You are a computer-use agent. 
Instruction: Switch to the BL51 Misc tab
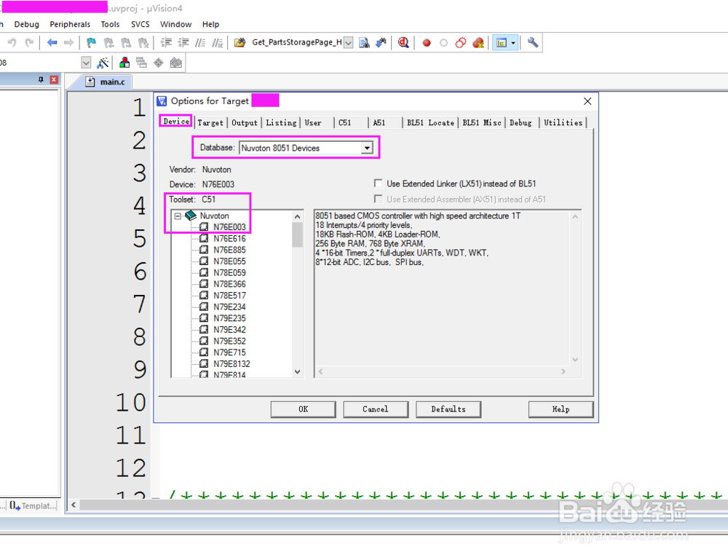(482, 122)
